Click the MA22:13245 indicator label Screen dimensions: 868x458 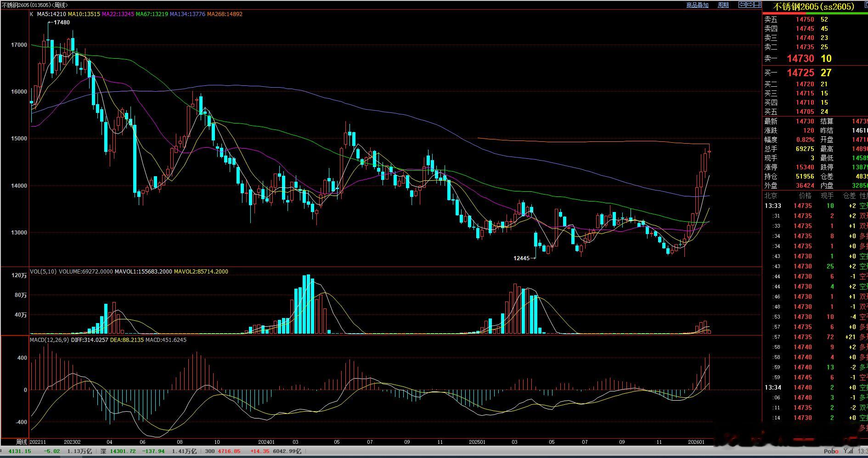118,14
